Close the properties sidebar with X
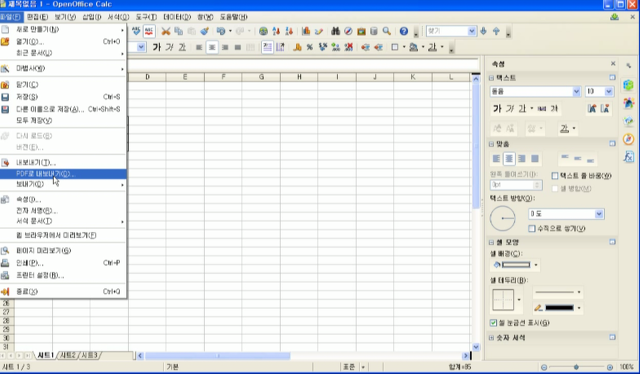The width and height of the screenshot is (640, 374). (x=613, y=64)
